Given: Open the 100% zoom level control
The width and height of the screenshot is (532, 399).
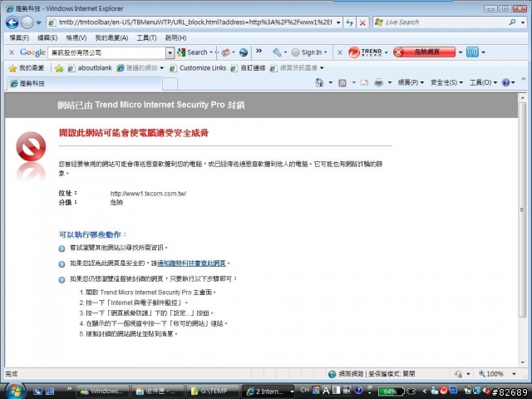Looking at the screenshot, I should tap(498, 374).
